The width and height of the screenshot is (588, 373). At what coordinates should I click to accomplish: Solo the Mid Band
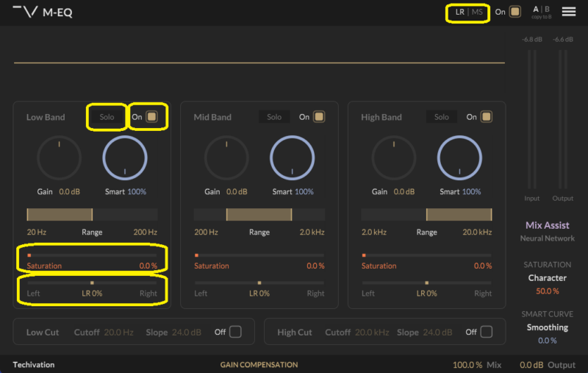(274, 117)
